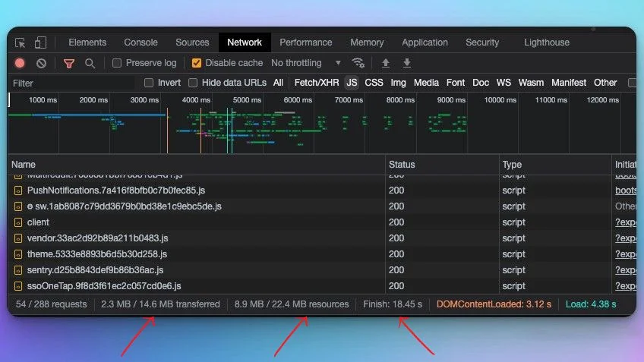The image size is (644, 362).
Task: Open the Performance tab
Action: click(x=305, y=42)
